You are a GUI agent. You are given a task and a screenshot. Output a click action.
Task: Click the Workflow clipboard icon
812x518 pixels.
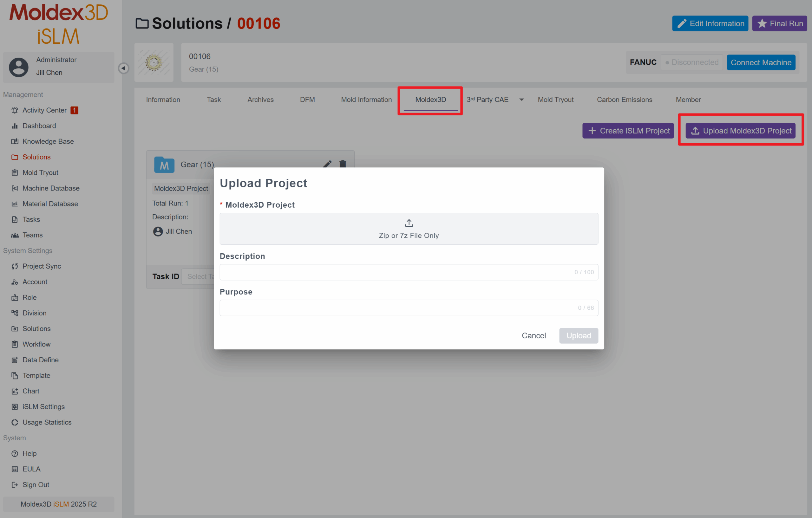[x=15, y=344]
